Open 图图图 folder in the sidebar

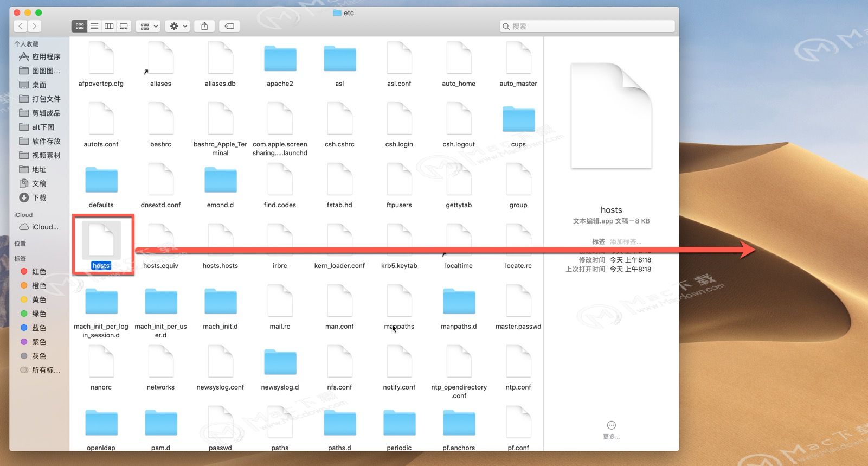(x=40, y=71)
